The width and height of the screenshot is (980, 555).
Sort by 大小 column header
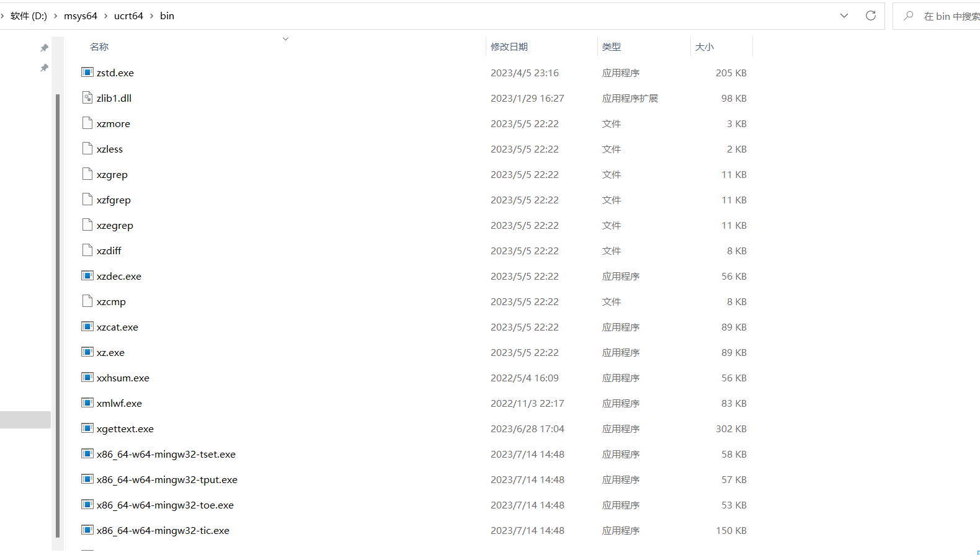[x=705, y=47]
